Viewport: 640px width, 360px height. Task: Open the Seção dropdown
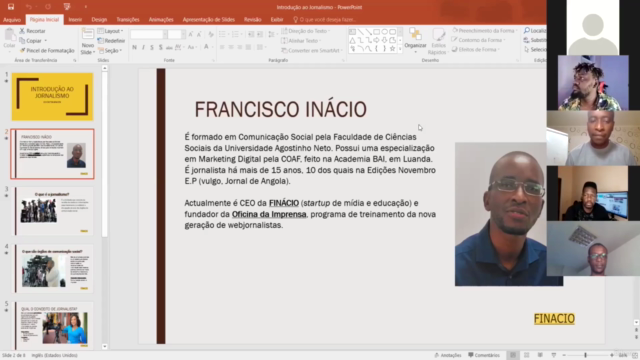click(x=110, y=51)
